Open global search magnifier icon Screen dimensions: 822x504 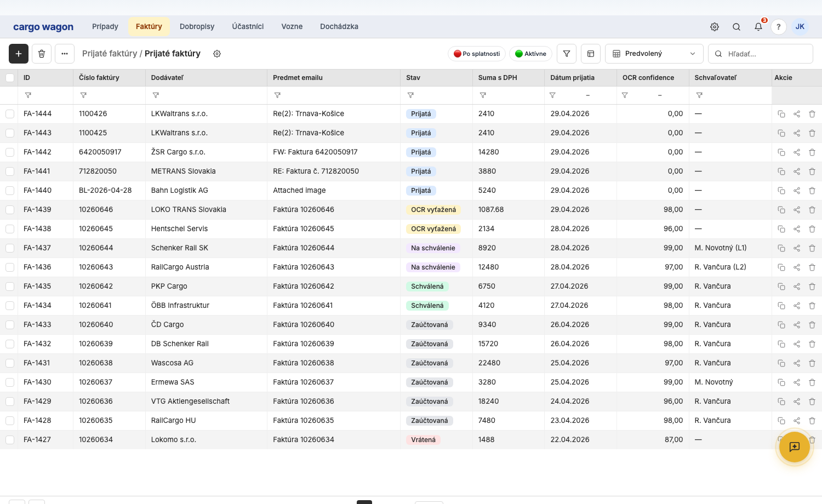(x=737, y=27)
